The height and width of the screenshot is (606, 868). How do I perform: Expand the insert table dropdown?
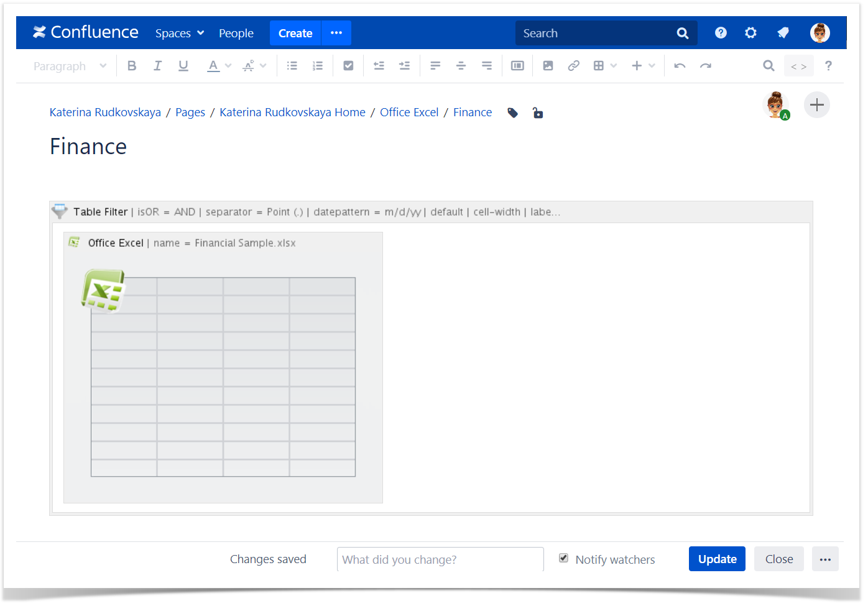click(x=614, y=66)
